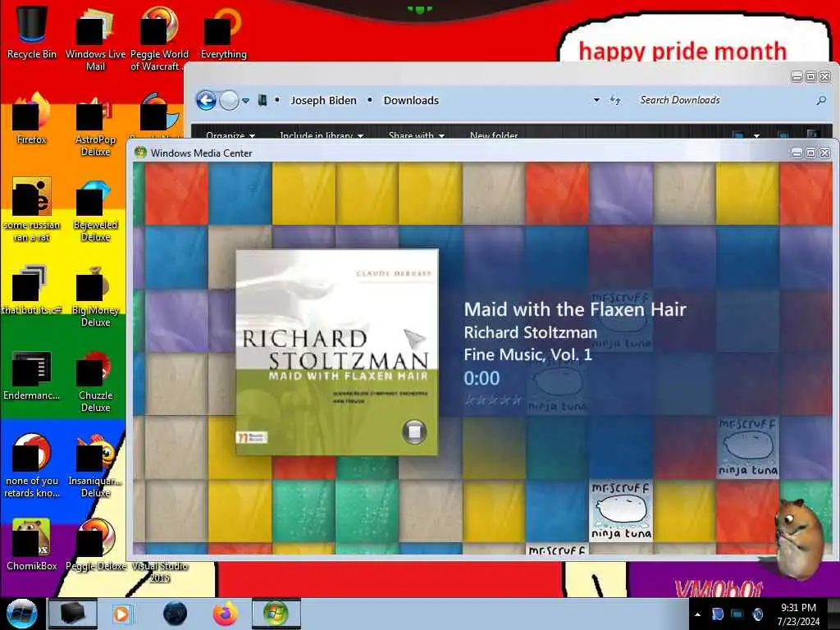This screenshot has height=630, width=840.
Task: Expand the address bar history dropdown
Action: point(596,100)
